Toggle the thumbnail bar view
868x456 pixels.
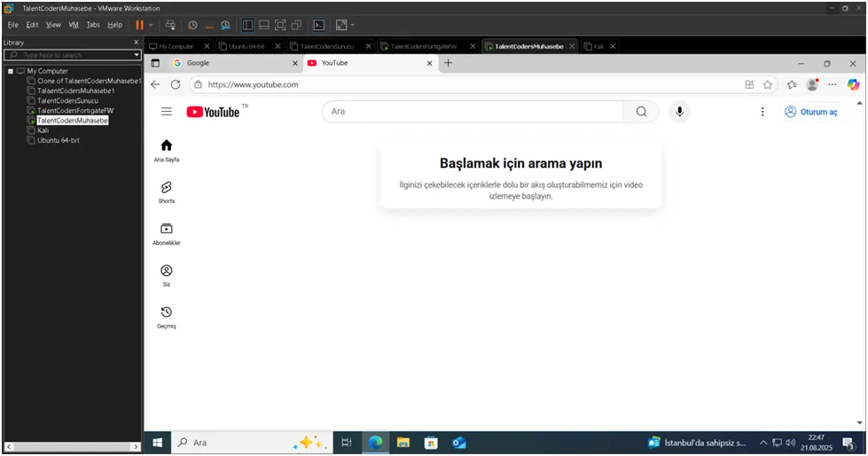[264, 25]
